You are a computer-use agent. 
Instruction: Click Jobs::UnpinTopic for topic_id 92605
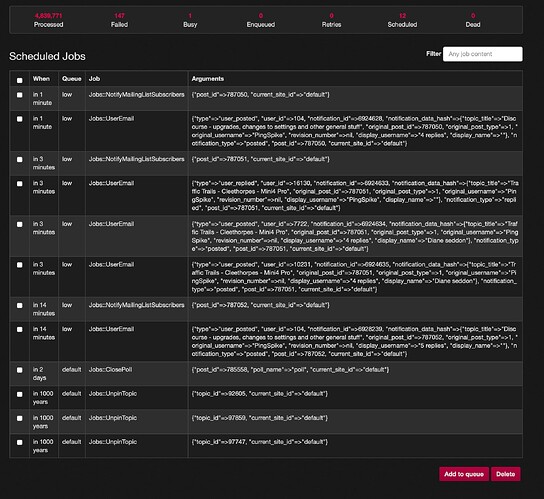[113, 394]
